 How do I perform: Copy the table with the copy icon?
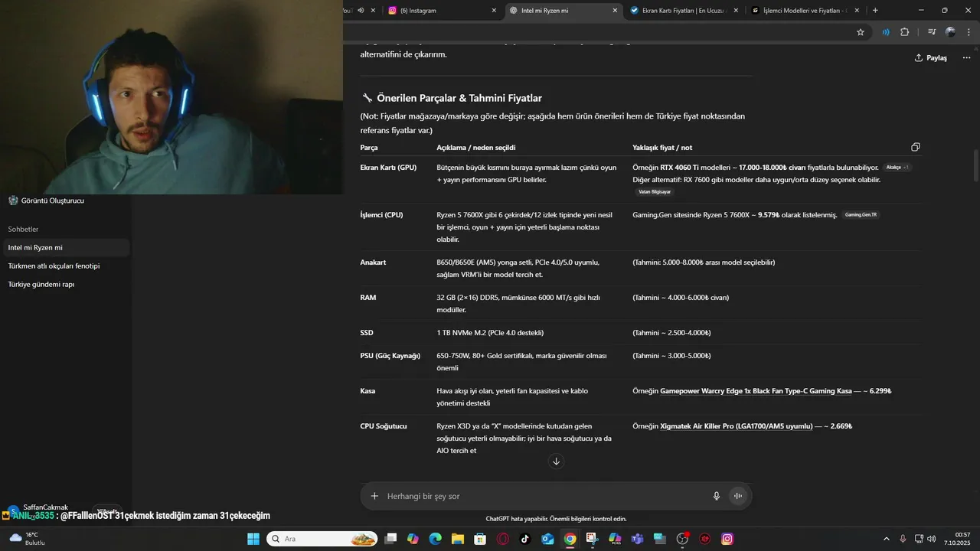point(915,147)
